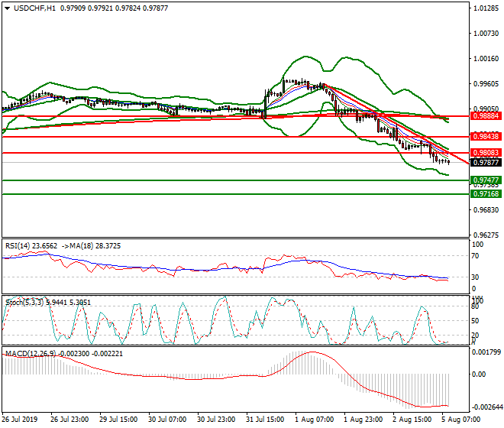Select the MA(18) 28.3725 readout
Screen dimensions: 504x428
95,246
